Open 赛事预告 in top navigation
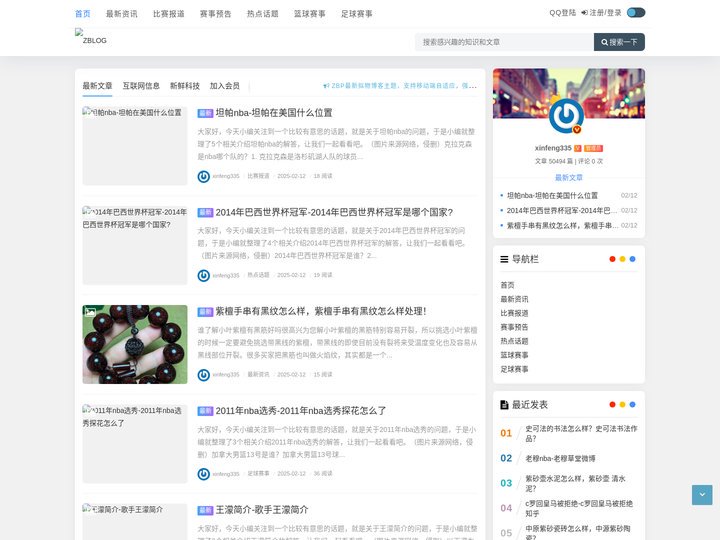 (215, 14)
